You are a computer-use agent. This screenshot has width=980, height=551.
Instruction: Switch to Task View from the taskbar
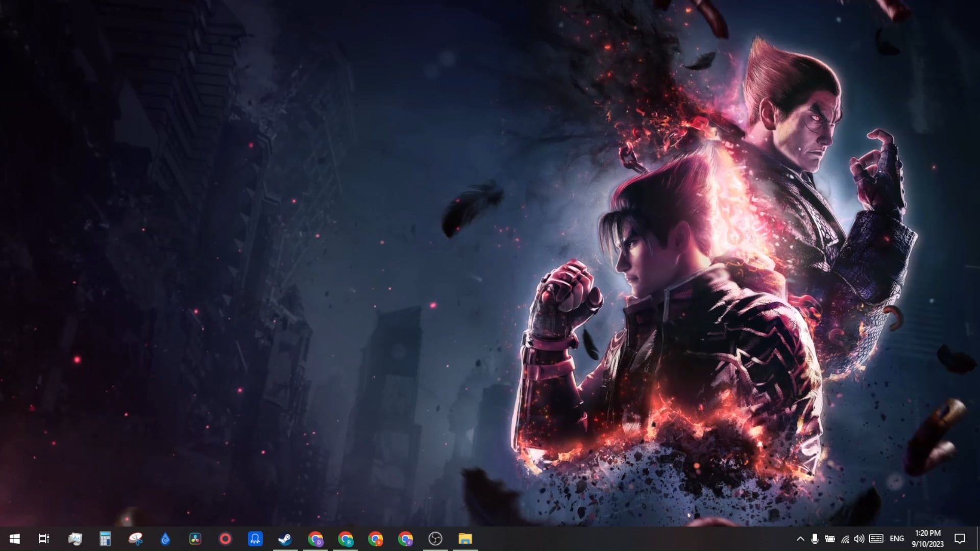[x=44, y=538]
